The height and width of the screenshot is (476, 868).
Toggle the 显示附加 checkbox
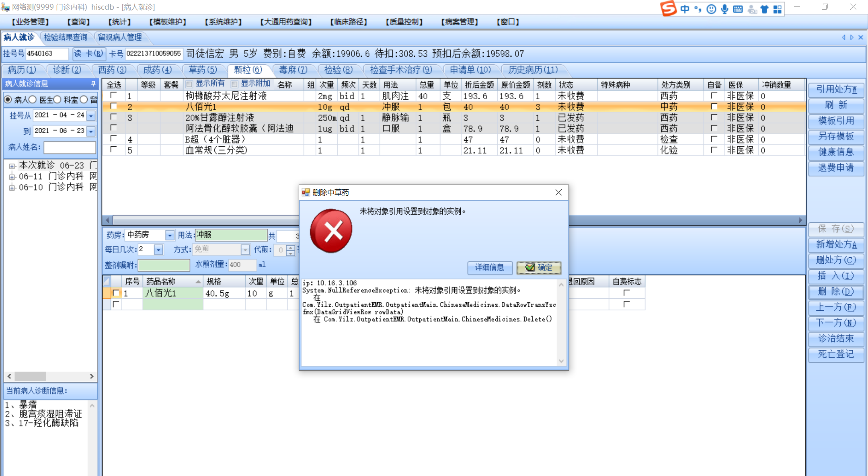[x=234, y=84]
